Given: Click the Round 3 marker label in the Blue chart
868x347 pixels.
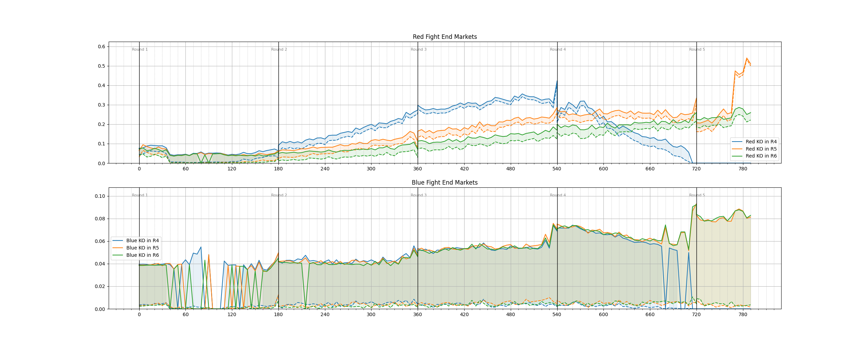Looking at the screenshot, I should [418, 195].
